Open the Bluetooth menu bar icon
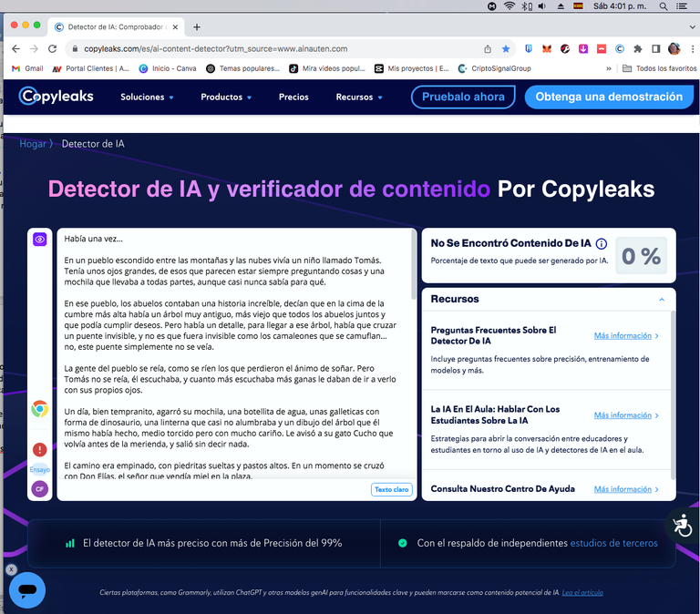This screenshot has height=614, width=700. [x=527, y=5]
